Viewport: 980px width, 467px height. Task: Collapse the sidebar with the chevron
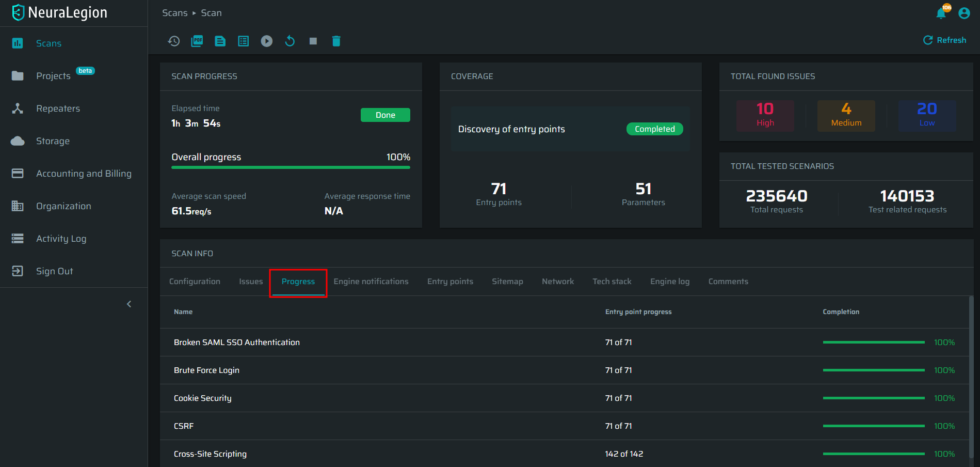(129, 304)
